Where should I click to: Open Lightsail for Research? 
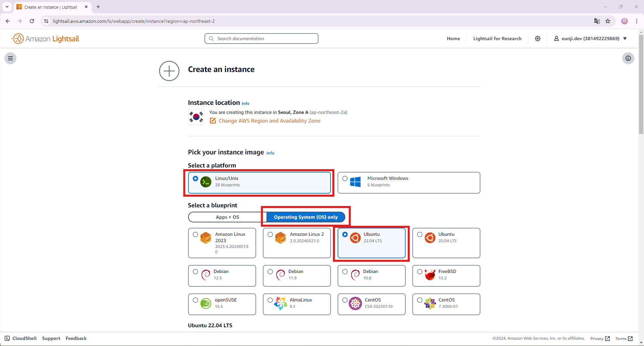coord(497,39)
